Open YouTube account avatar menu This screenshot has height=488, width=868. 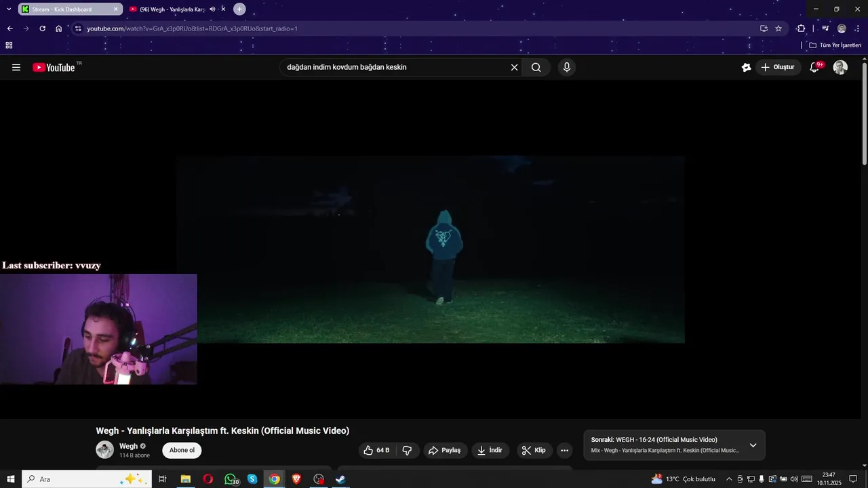click(840, 67)
